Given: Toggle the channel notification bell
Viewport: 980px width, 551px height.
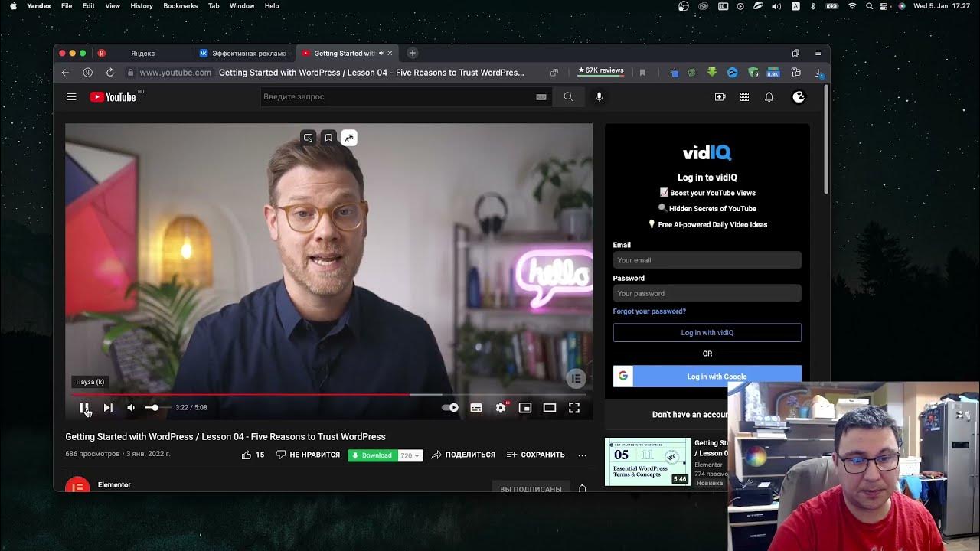Looking at the screenshot, I should pos(582,488).
